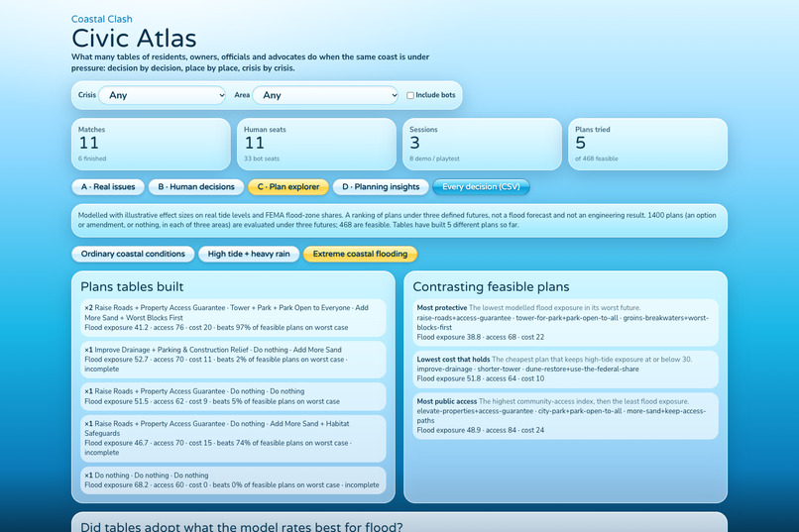Switch to B · Human decisions tab
Viewport: 799px width, 532px height.
click(x=196, y=187)
